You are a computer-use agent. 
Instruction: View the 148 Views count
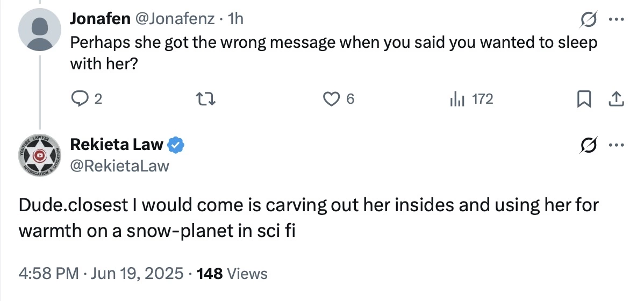232,273
